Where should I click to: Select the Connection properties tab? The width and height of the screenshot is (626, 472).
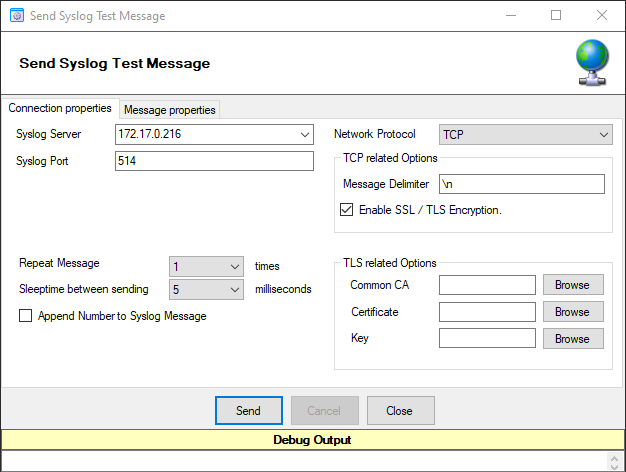(60, 109)
